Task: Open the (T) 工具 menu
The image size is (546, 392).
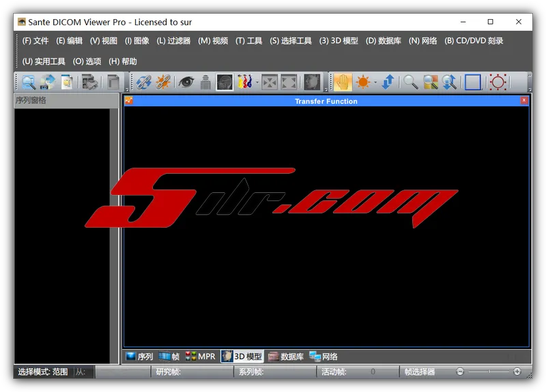Action: (248, 41)
